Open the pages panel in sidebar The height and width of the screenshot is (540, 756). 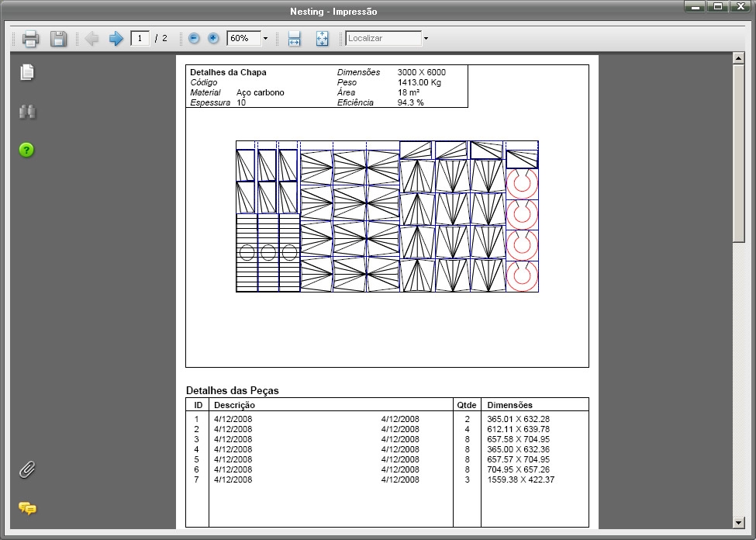tap(27, 72)
